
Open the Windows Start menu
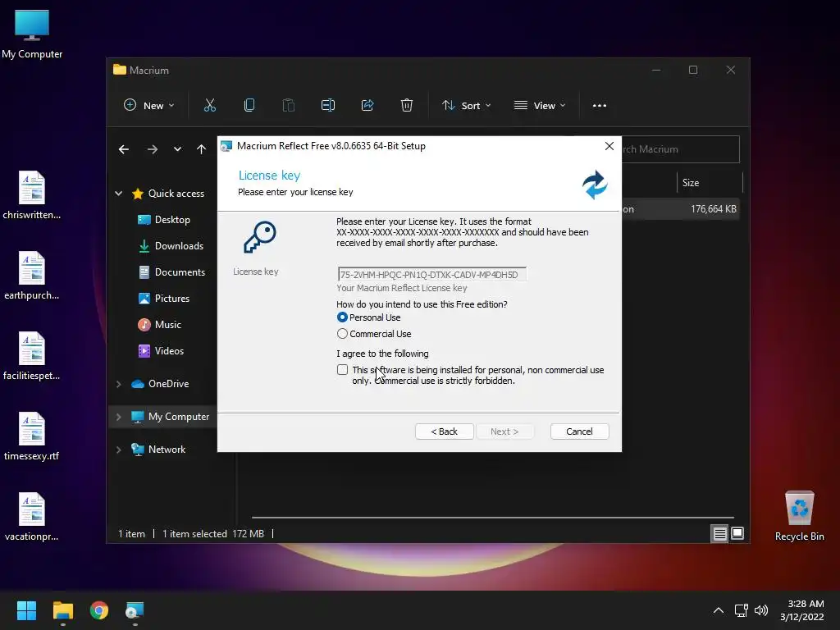26,610
